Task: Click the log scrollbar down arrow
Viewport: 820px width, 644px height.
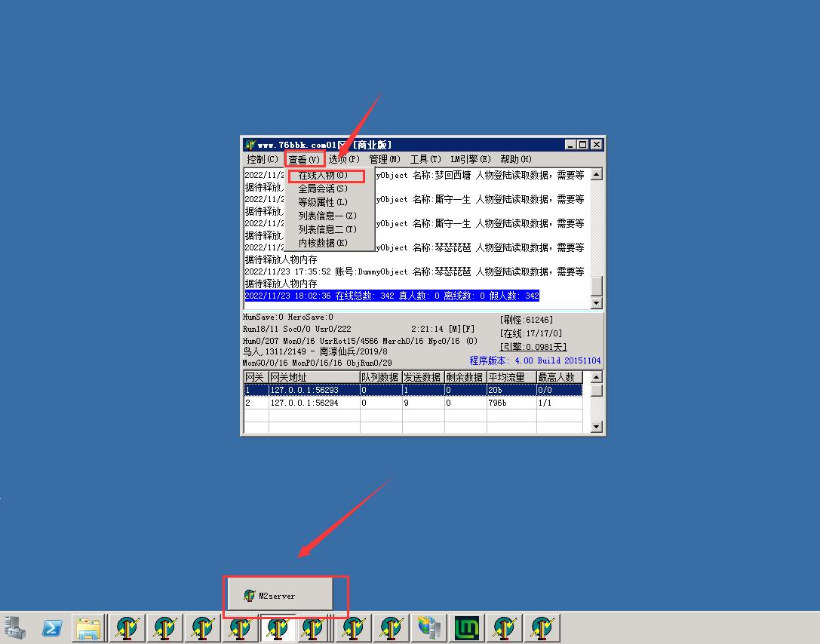Action: pos(596,303)
